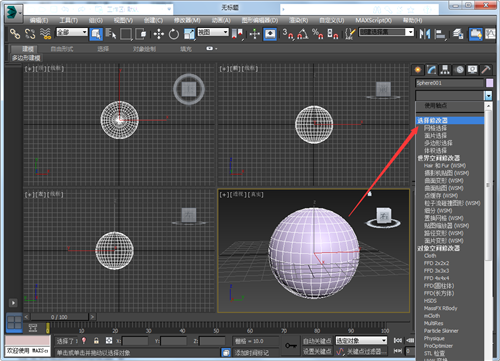Open the Layer Manager icon

click(x=458, y=34)
